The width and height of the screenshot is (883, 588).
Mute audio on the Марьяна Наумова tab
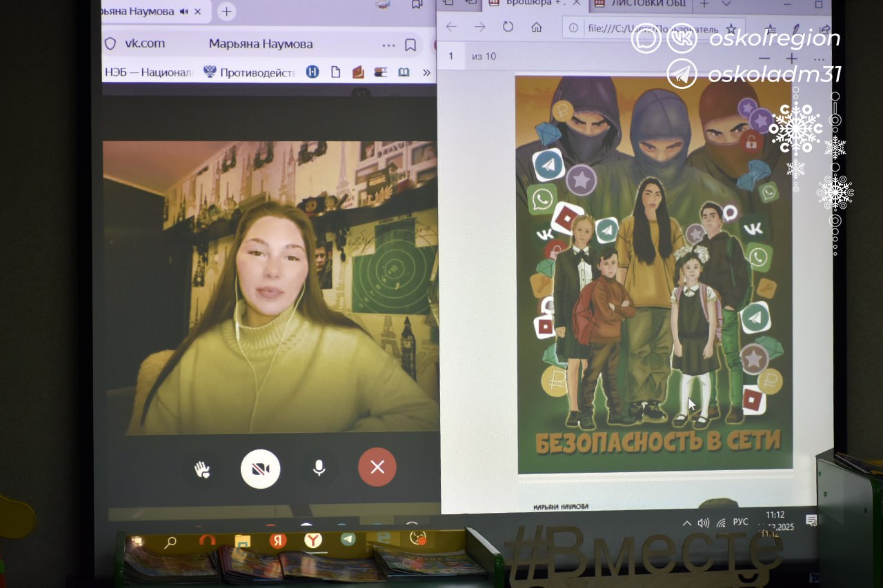pyautogui.click(x=184, y=12)
